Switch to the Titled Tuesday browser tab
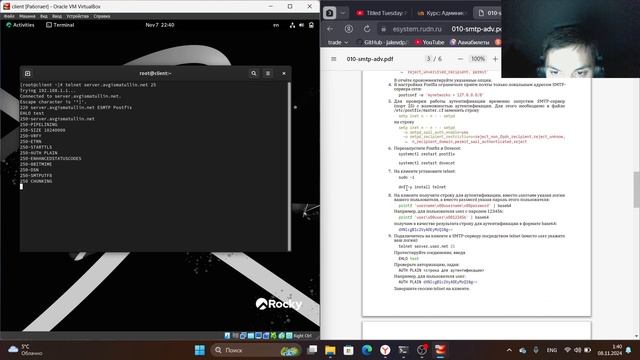640x360 pixels. tap(381, 13)
